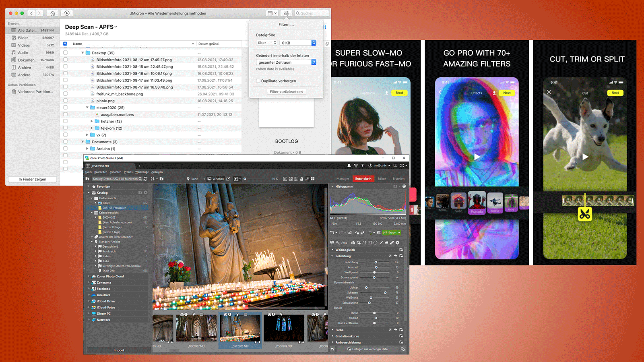Screen dimensions: 644x362
Task: Open the Werkzeuge menu
Action: (142, 172)
